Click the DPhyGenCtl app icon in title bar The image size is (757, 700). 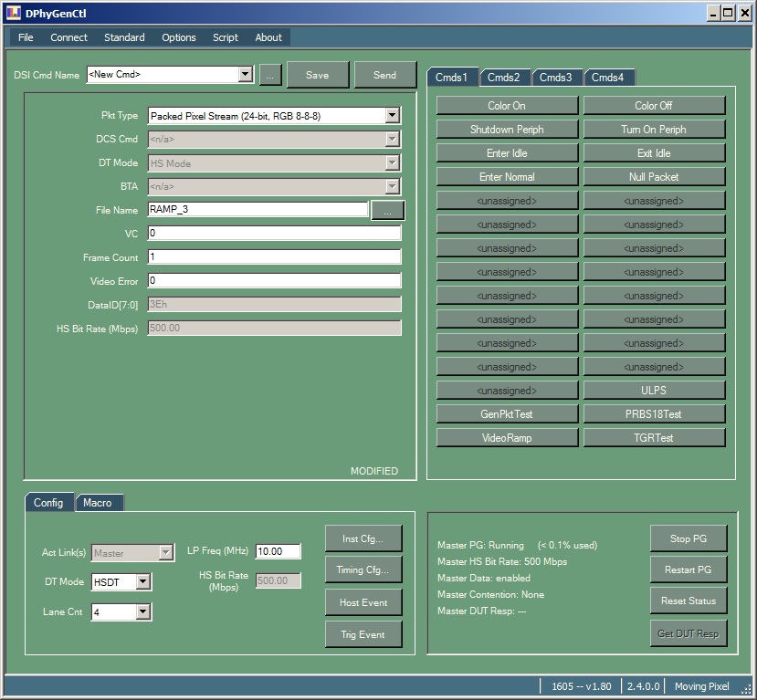(x=13, y=13)
